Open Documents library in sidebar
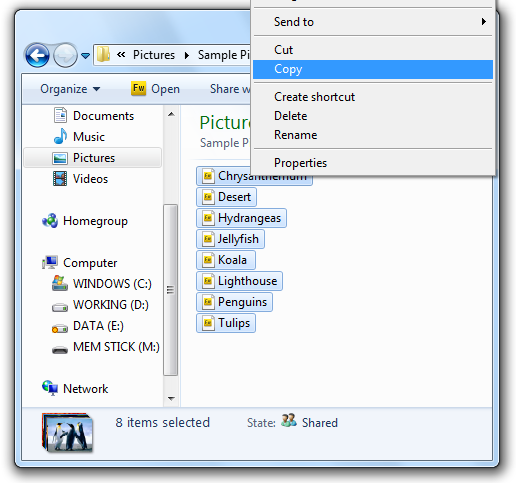The width and height of the screenshot is (516, 483). click(103, 116)
